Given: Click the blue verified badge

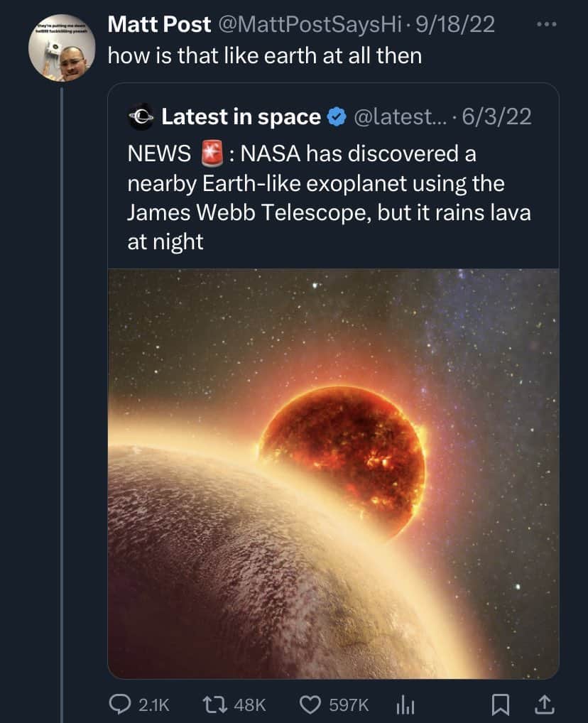Looking at the screenshot, I should click(335, 117).
